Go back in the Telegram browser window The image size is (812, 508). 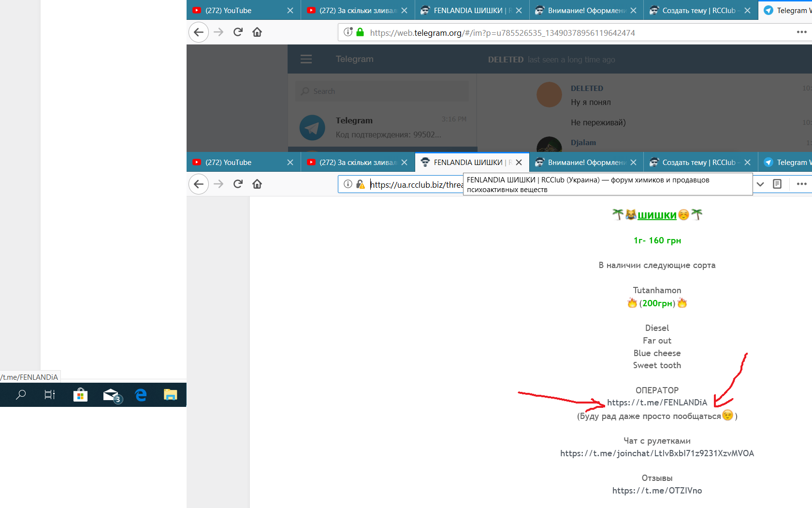point(199,32)
